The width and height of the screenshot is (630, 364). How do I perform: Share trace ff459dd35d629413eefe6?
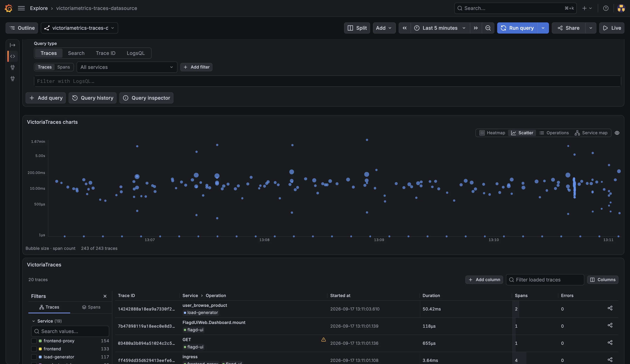610,360
